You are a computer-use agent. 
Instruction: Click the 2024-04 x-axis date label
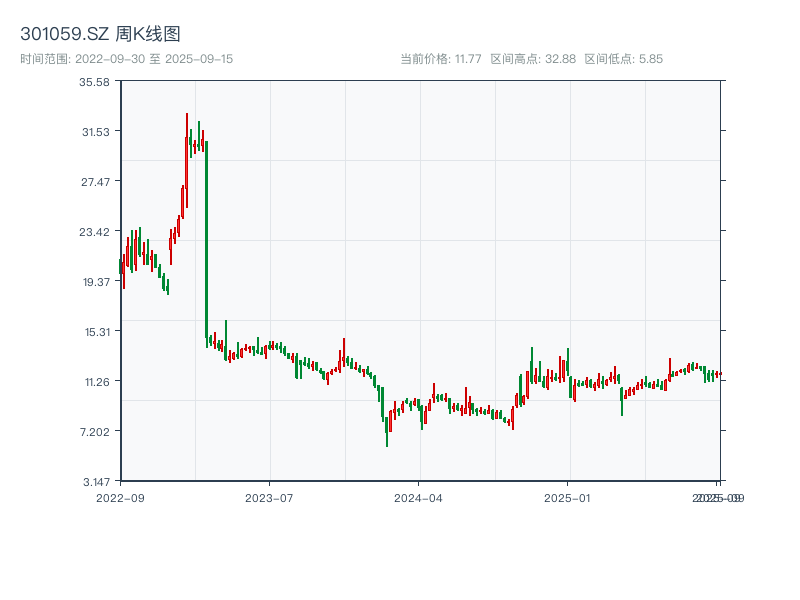[419, 497]
